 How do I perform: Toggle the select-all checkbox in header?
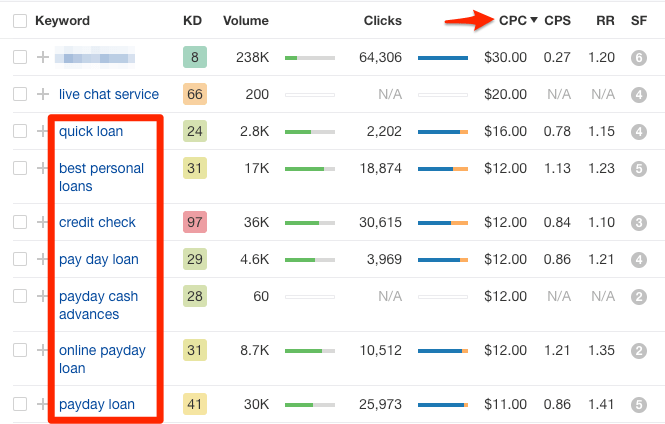(x=20, y=21)
